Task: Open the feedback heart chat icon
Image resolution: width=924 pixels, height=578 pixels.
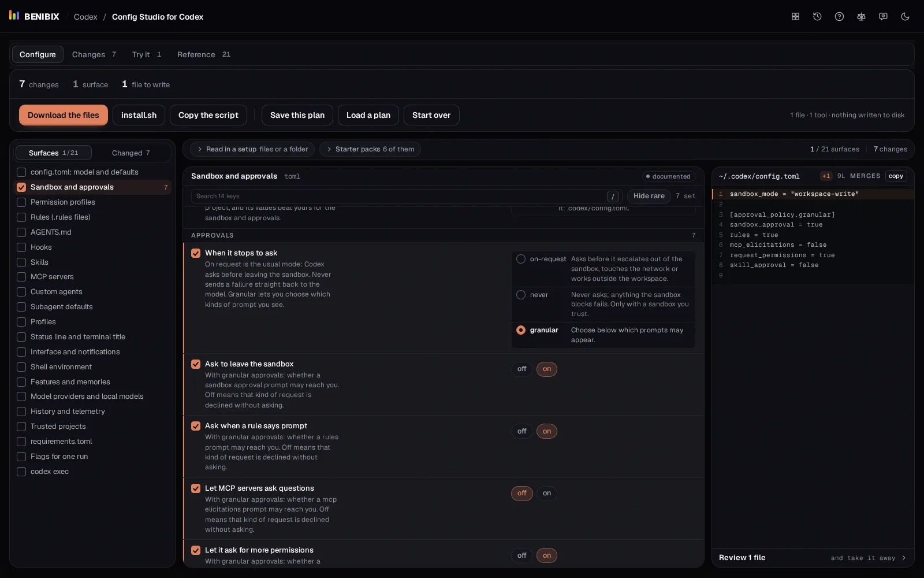Action: click(x=883, y=17)
